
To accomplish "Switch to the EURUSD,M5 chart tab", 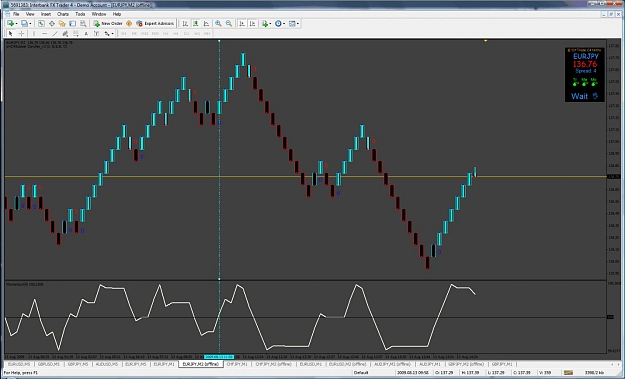I will (19, 364).
